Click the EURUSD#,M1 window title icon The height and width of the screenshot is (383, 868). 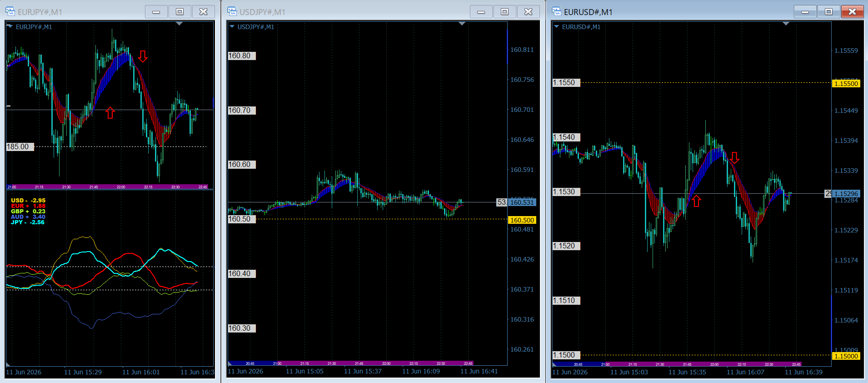(x=556, y=11)
